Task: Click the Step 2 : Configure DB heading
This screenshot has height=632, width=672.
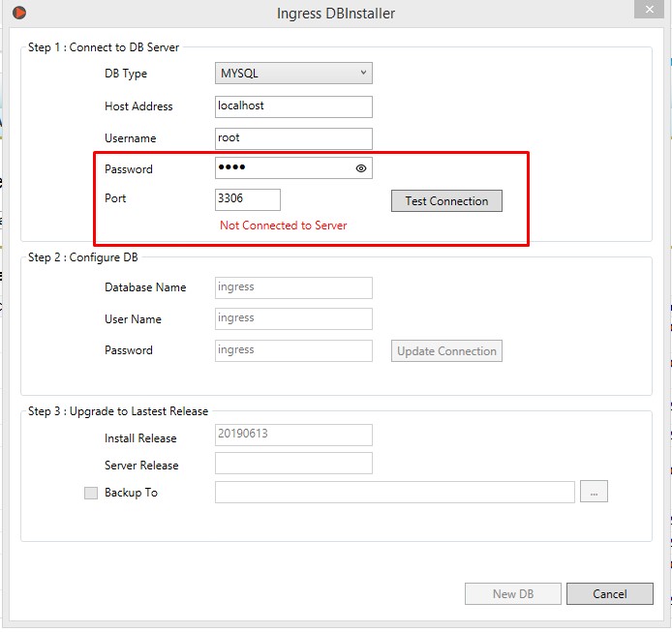Action: (x=83, y=257)
